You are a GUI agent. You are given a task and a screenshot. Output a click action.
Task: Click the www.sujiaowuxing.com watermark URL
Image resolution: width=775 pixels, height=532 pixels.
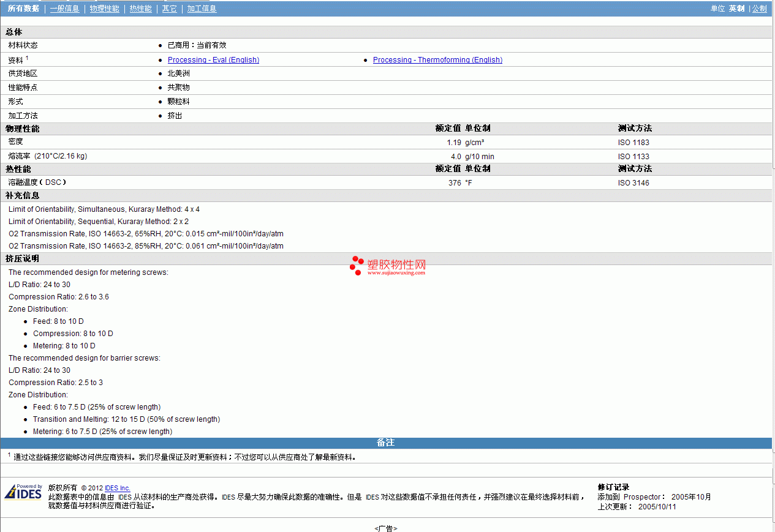point(396,273)
